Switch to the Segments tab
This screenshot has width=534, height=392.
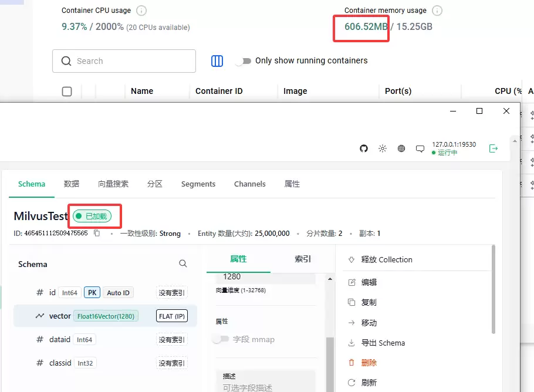(x=198, y=184)
